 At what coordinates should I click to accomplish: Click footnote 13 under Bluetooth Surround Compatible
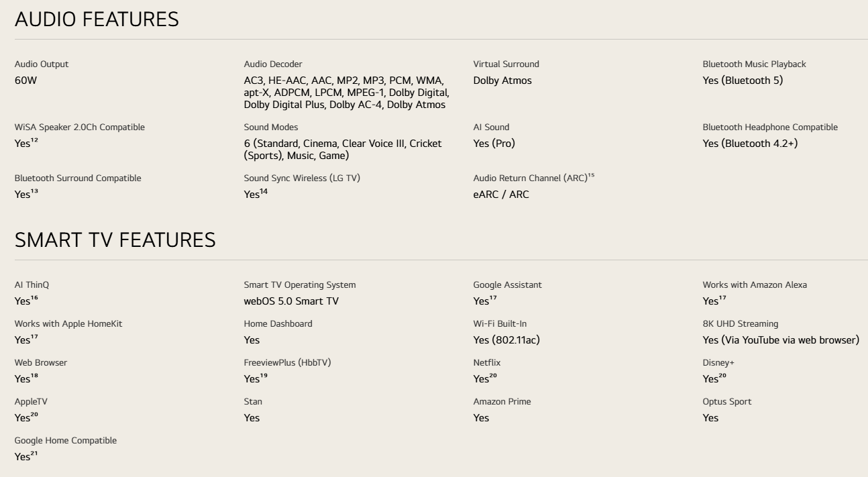[x=34, y=191]
